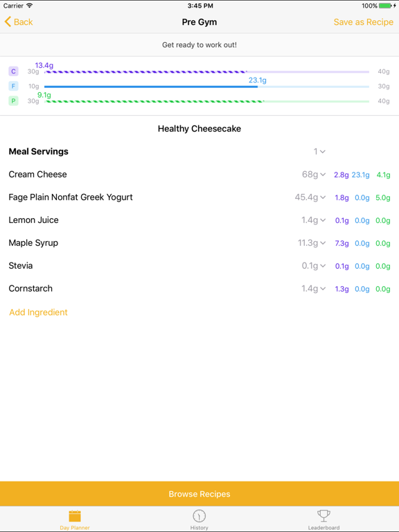Screen dimensions: 399x532
Task: Open Maple Syrup 11.3g amount dropdown
Action: [312, 243]
